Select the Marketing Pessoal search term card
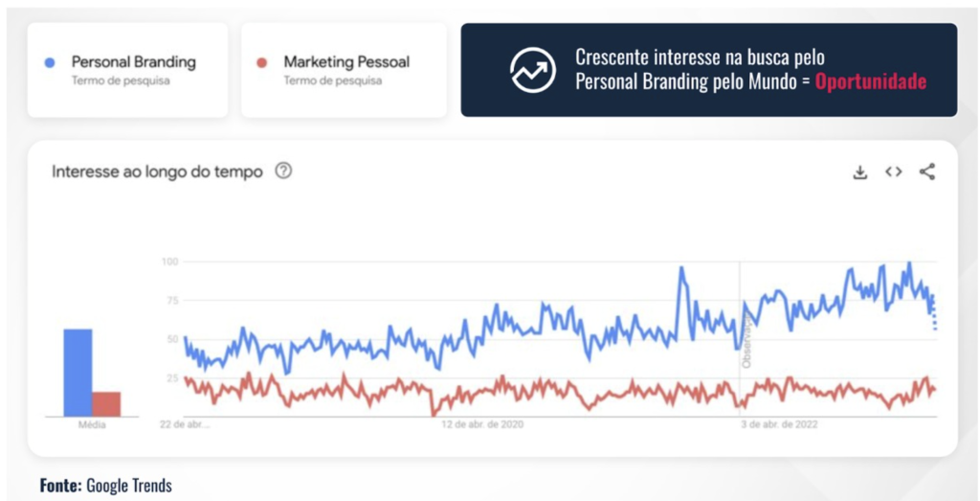Screen dimensions: 980x501 coord(344,70)
